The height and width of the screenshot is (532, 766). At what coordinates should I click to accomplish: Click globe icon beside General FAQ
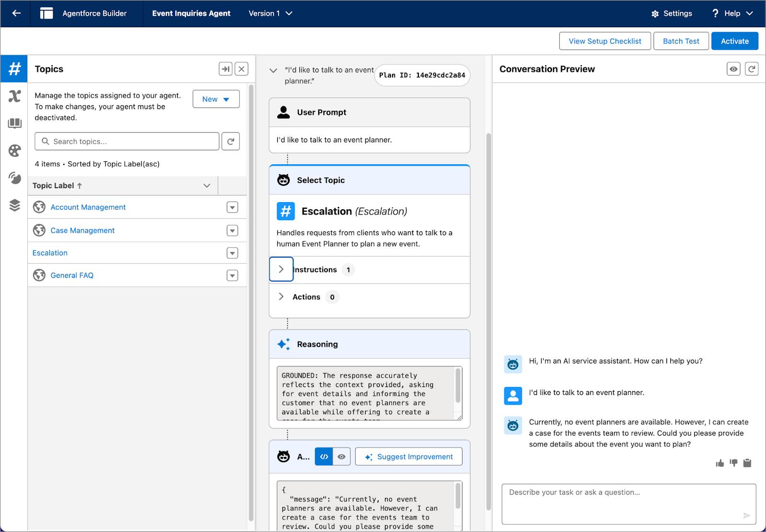point(39,275)
